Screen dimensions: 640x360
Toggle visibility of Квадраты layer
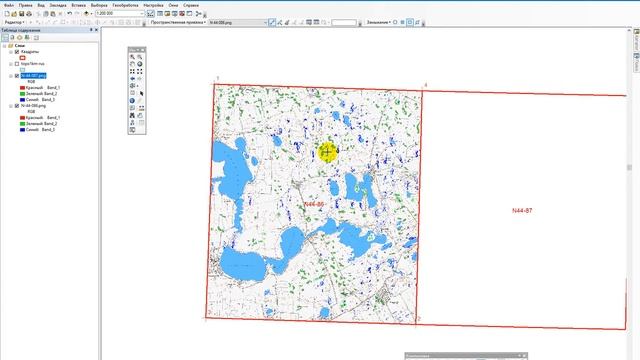[17, 52]
